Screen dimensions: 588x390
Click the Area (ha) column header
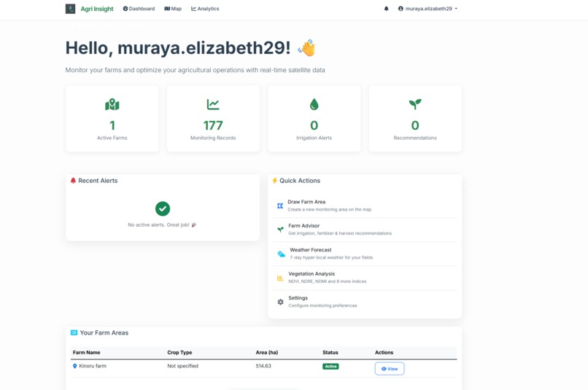(267, 353)
